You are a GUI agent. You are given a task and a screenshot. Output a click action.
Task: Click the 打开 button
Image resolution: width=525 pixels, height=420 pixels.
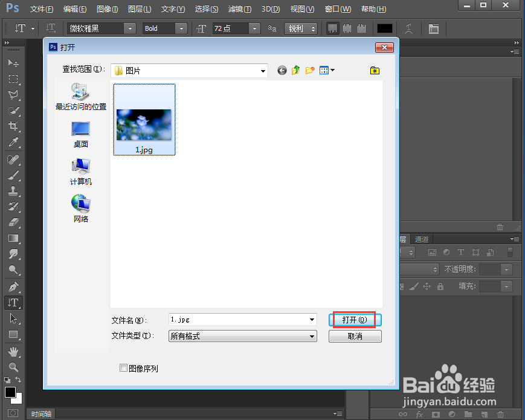click(355, 320)
